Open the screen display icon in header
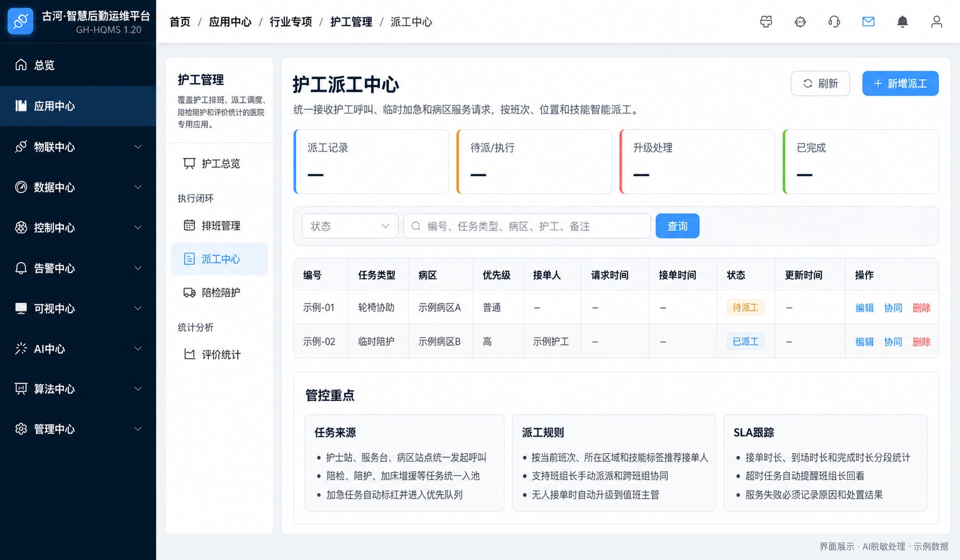 [766, 22]
